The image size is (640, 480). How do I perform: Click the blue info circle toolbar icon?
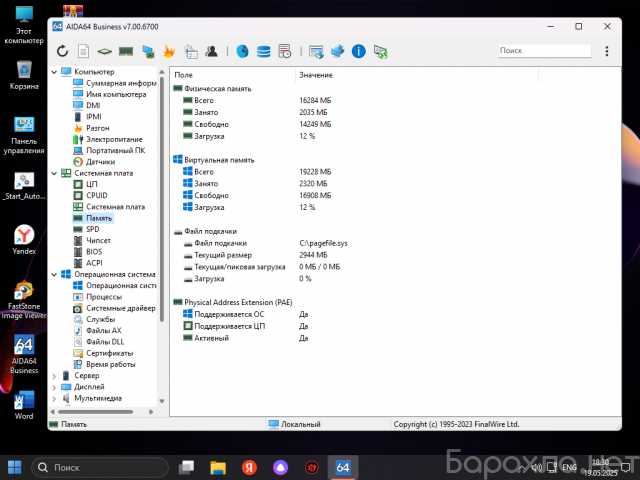(358, 51)
